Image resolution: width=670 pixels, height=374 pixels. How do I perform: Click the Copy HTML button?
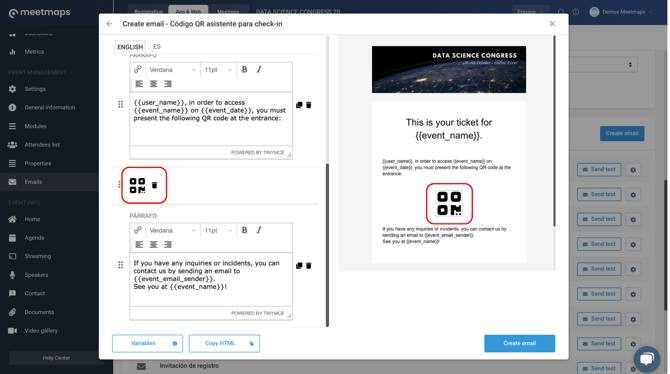tap(224, 343)
